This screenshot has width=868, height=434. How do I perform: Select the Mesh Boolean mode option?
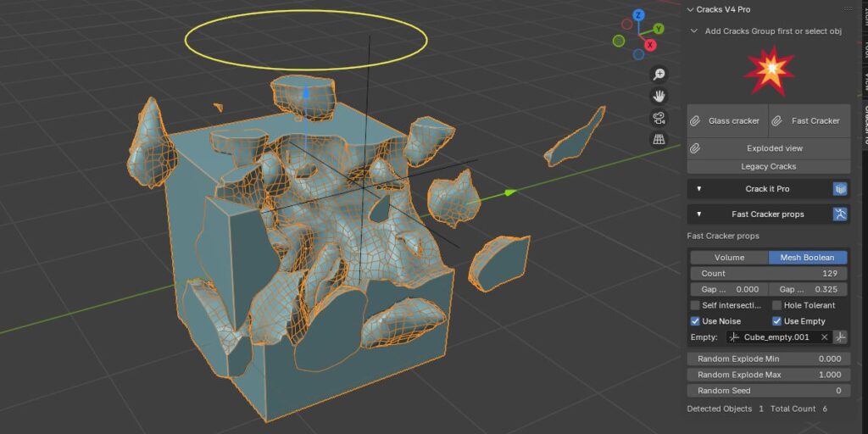(808, 258)
